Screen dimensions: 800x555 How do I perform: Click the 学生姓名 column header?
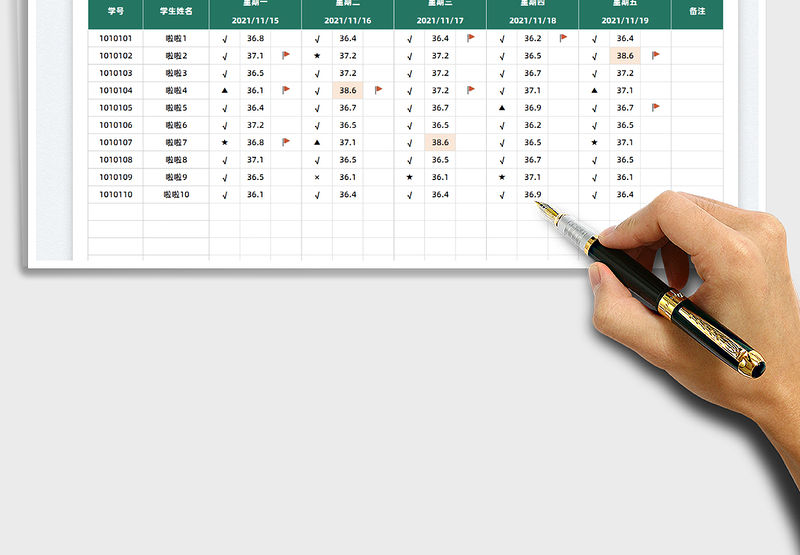[176, 11]
